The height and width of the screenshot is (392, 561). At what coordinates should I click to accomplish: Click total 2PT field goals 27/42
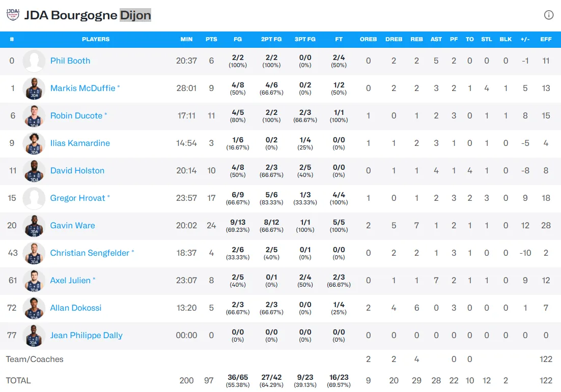(271, 381)
